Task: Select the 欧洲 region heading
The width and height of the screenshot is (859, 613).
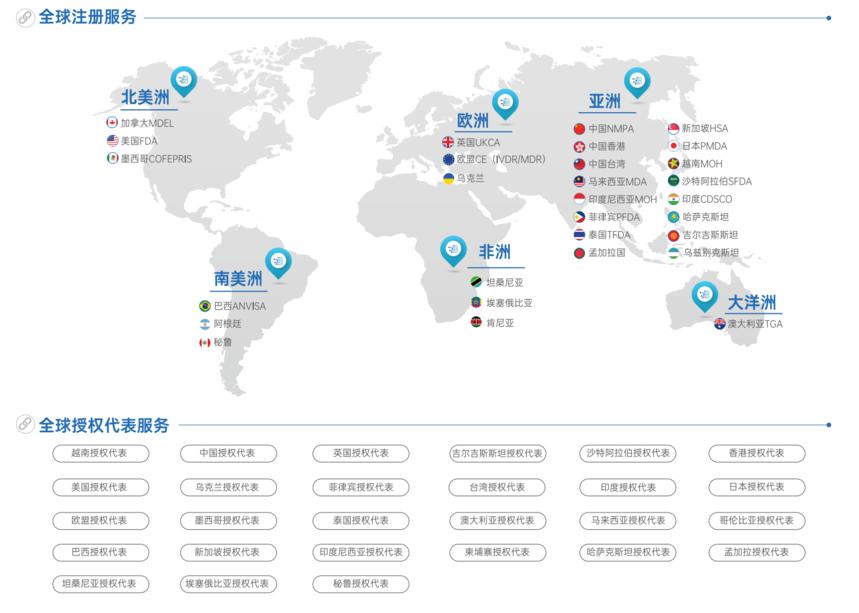Action: pyautogui.click(x=473, y=121)
